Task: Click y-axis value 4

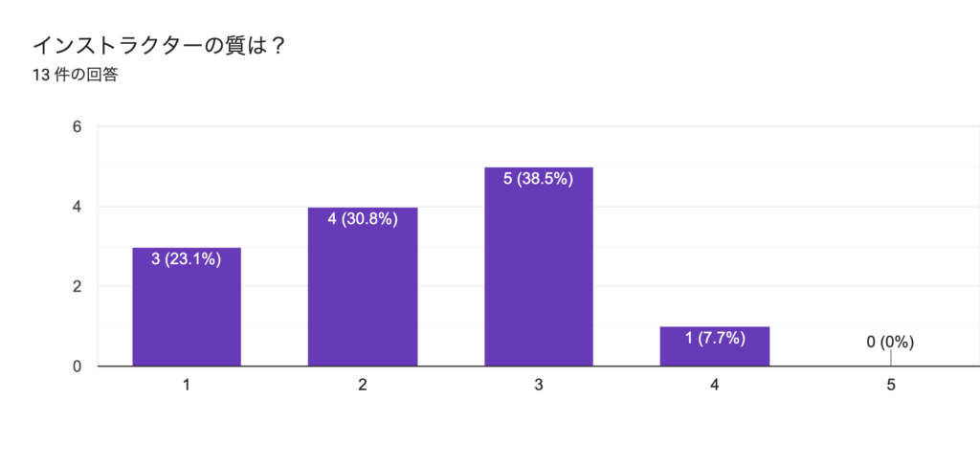Action: (x=76, y=207)
